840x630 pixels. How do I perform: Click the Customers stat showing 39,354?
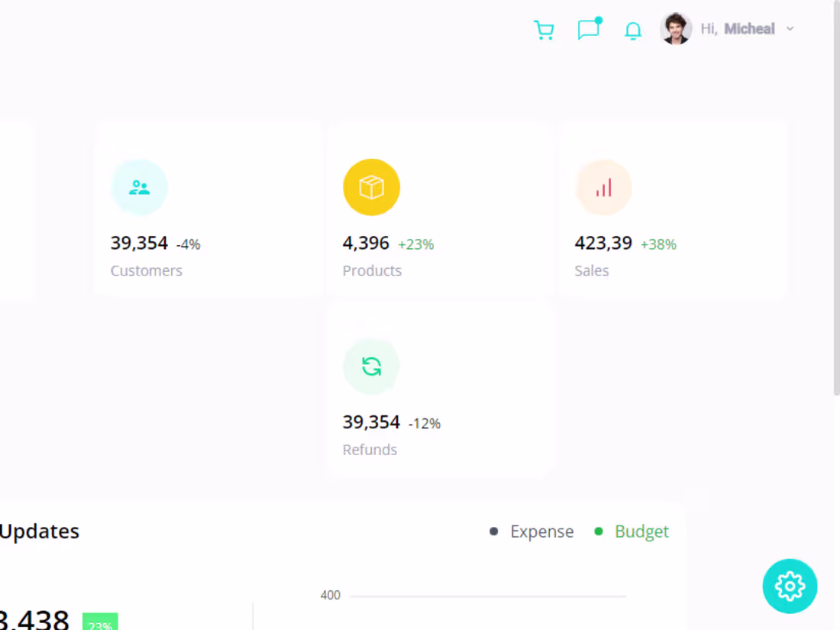140,243
